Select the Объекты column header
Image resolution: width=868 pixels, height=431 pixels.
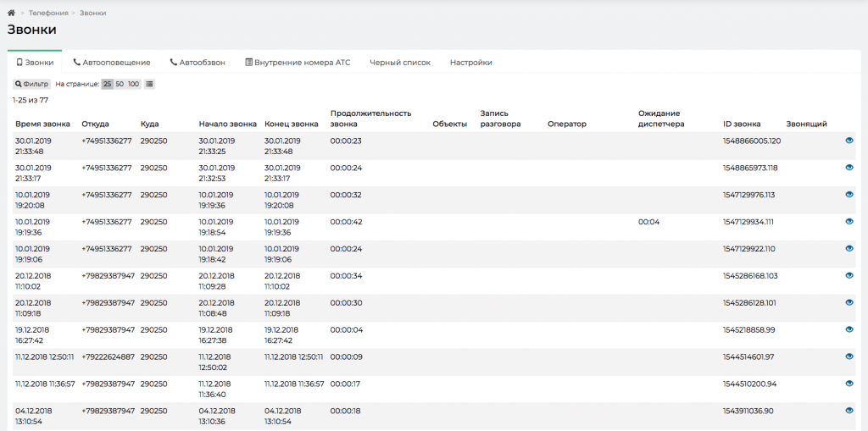point(449,124)
